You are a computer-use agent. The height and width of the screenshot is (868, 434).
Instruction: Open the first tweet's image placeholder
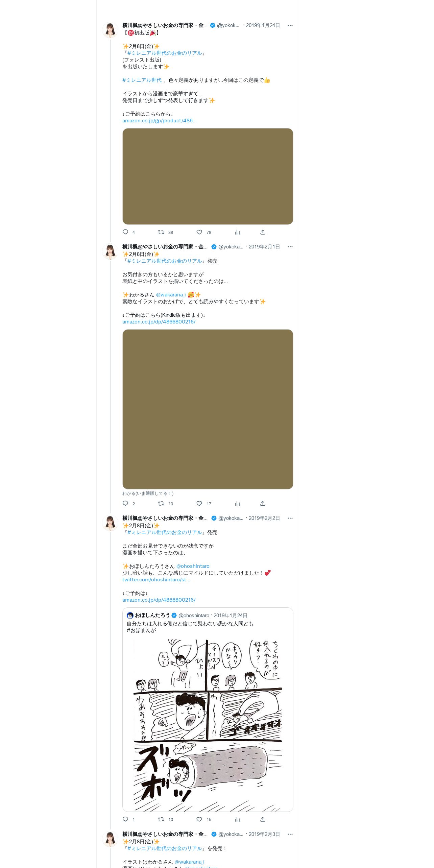[208, 176]
